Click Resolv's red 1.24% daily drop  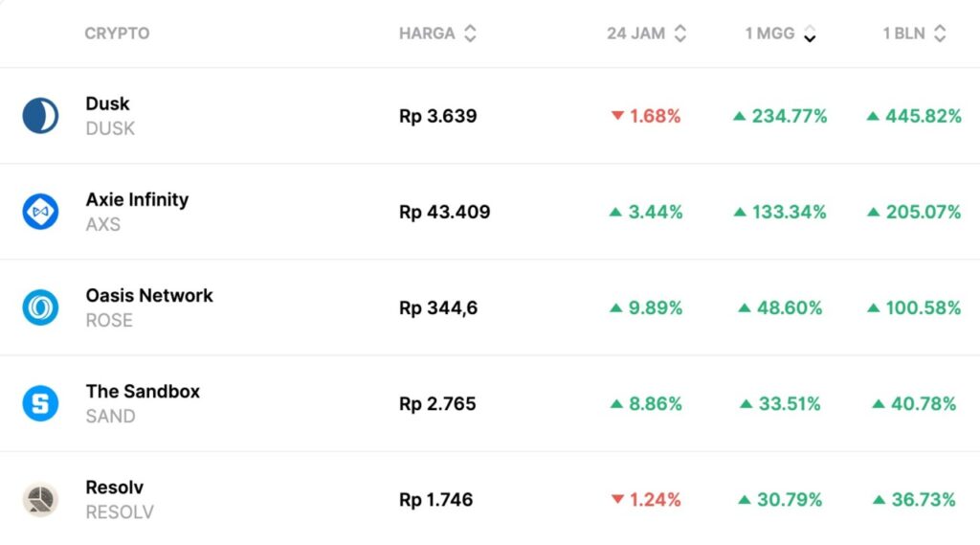[646, 499]
